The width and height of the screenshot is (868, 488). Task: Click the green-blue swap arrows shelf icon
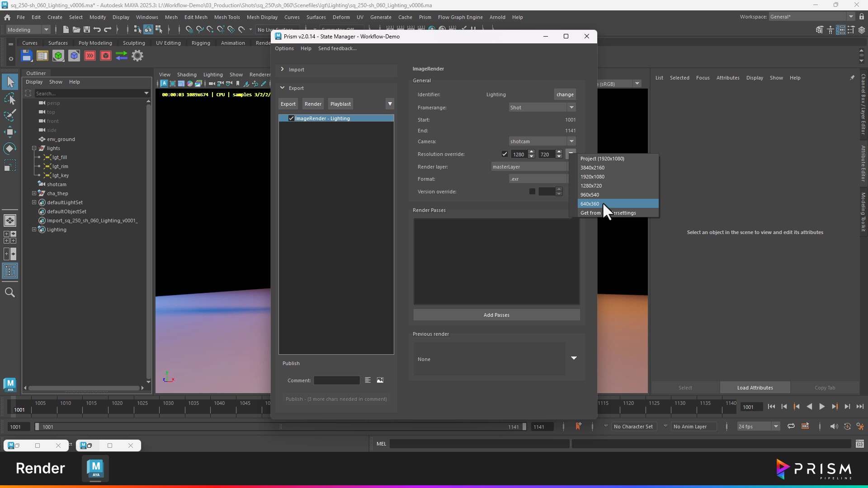[x=122, y=56]
